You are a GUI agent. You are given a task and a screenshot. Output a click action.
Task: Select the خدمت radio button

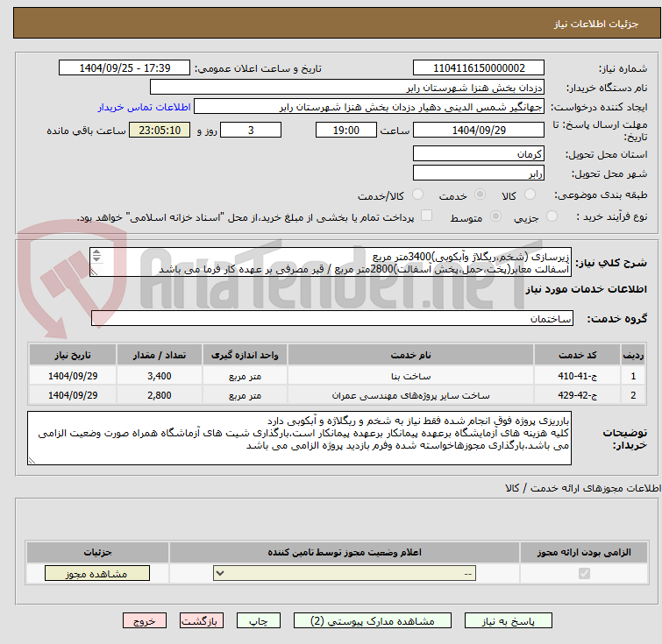(x=480, y=195)
